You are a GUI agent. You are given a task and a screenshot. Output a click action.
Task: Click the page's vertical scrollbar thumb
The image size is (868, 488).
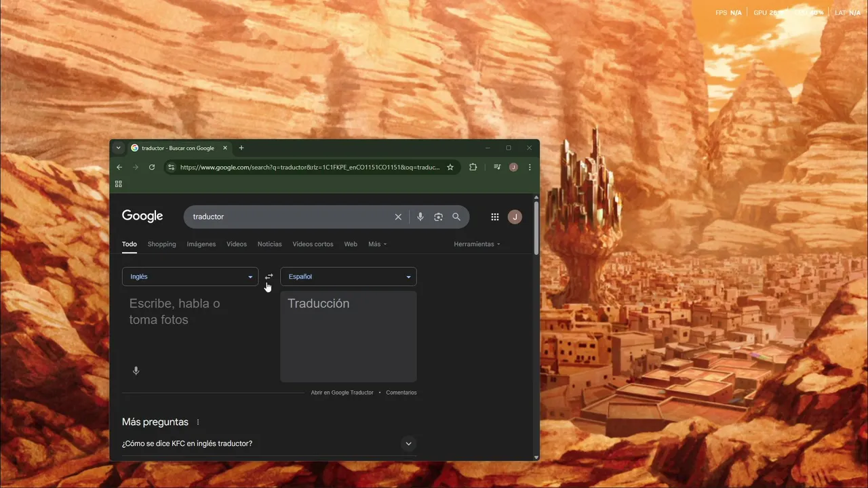tap(536, 228)
